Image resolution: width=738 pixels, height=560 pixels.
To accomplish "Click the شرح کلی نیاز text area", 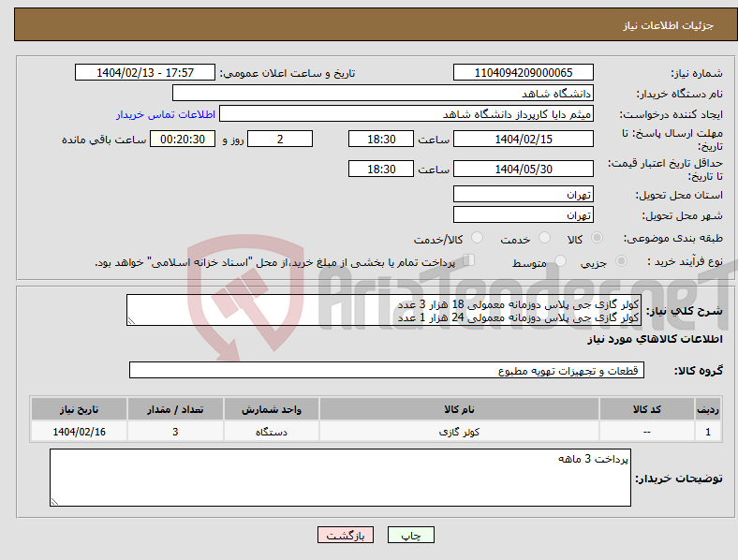I will pyautogui.click(x=384, y=311).
